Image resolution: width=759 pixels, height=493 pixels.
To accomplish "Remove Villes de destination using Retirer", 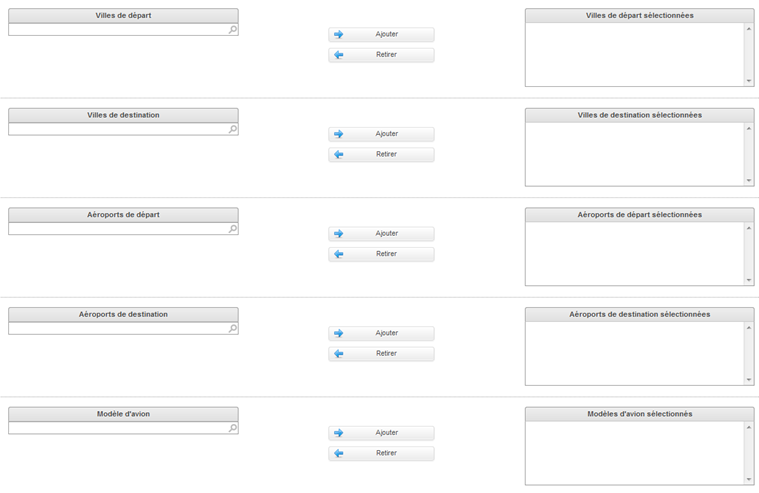I will coord(381,154).
